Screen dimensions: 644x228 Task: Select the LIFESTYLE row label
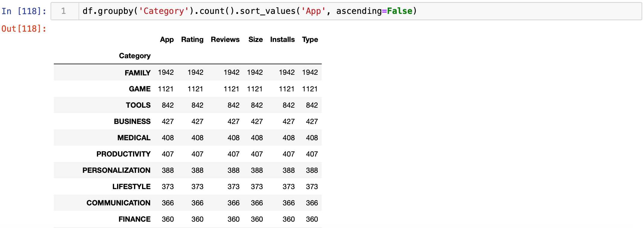tap(132, 187)
